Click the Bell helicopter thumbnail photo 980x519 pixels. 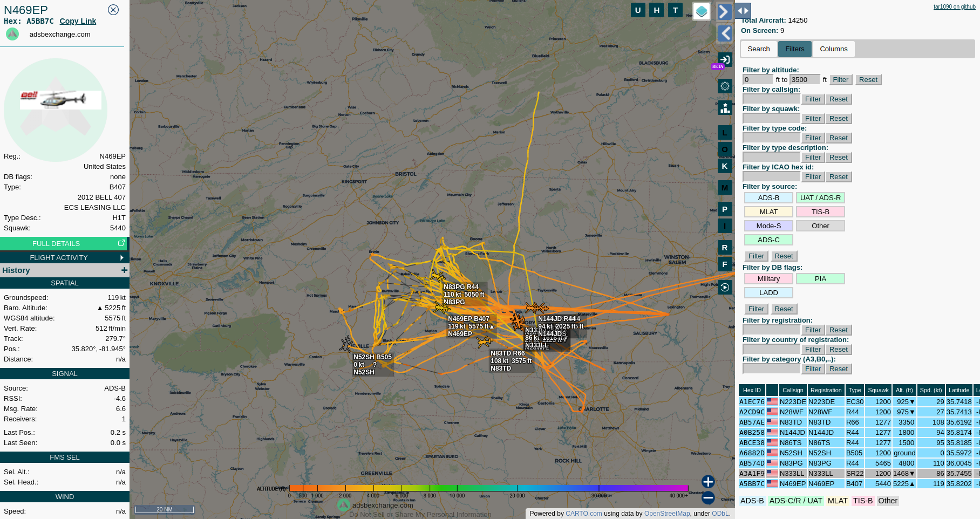[60, 100]
